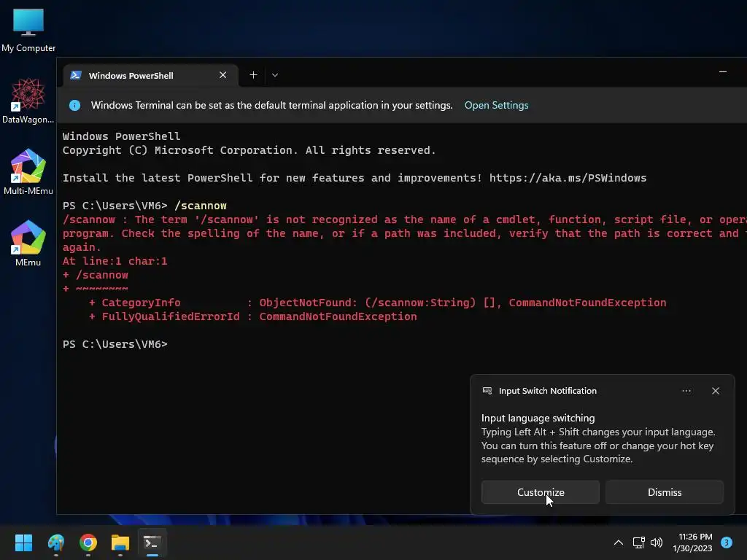Click the 'Input language switching' heading

click(x=538, y=418)
